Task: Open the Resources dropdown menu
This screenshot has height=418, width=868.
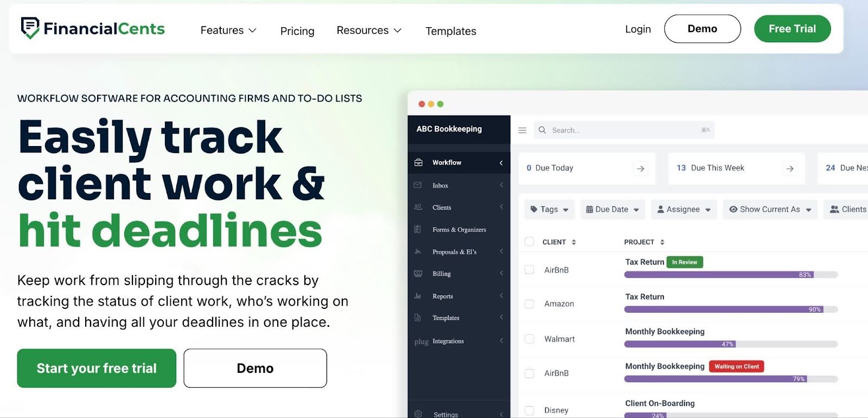Action: coord(369,30)
